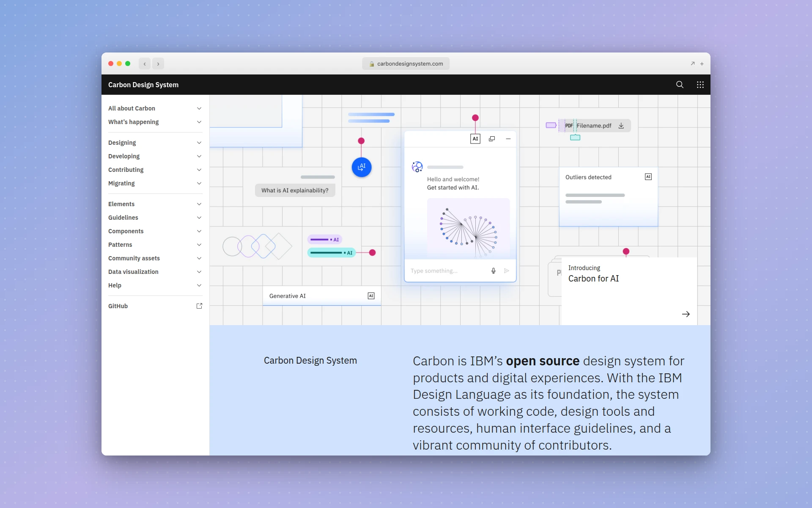Click the AI label icon on the chat header
Screen dimensions: 812x508
[x=475, y=138]
